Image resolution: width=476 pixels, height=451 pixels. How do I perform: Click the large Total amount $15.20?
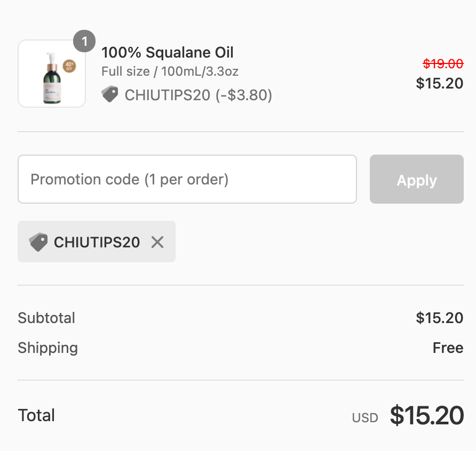[x=426, y=416]
